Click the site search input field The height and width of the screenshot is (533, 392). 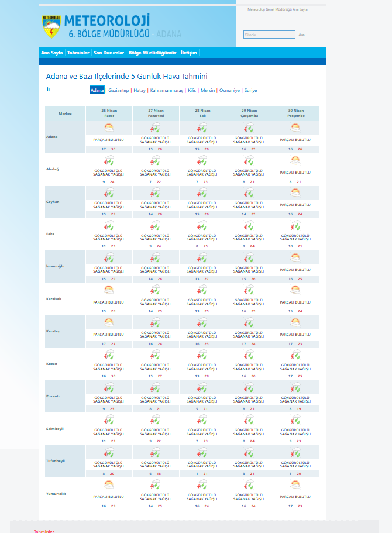tap(269, 35)
